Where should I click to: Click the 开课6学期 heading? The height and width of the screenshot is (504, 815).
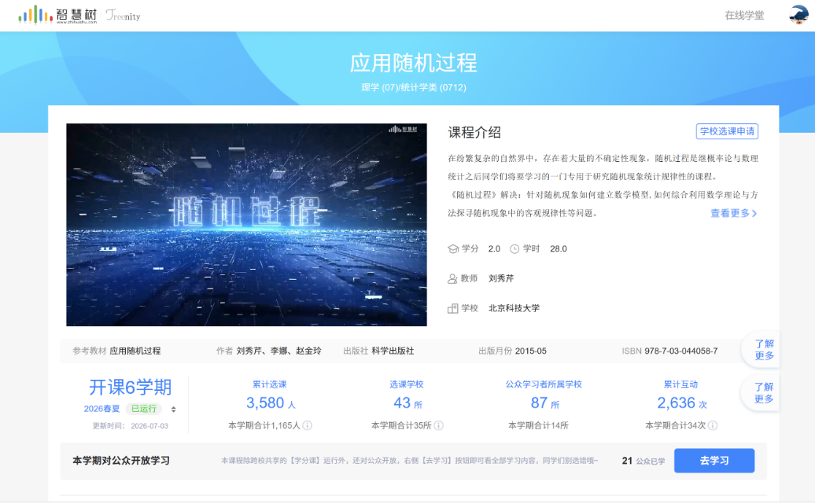tap(130, 387)
